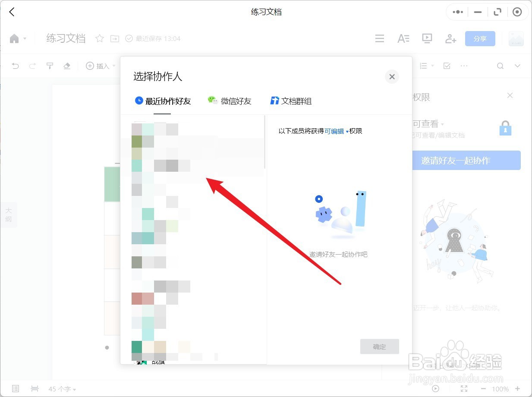Screen dimensions: 532x397
Task: Click the document title 练习文档 in header
Action: point(66,38)
